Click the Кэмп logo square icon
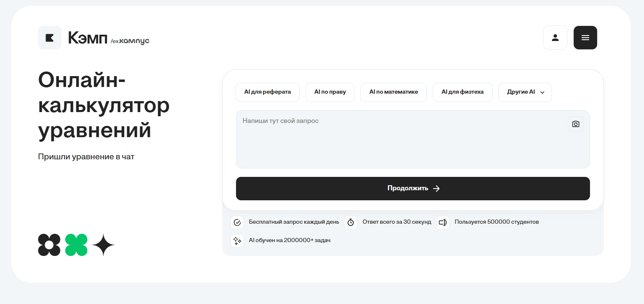Screen dimensions: 644x304 pos(50,38)
